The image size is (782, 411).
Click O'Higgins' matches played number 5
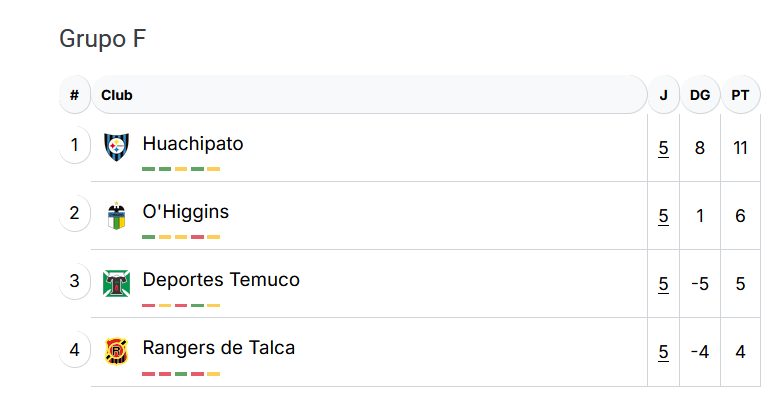coord(663,216)
